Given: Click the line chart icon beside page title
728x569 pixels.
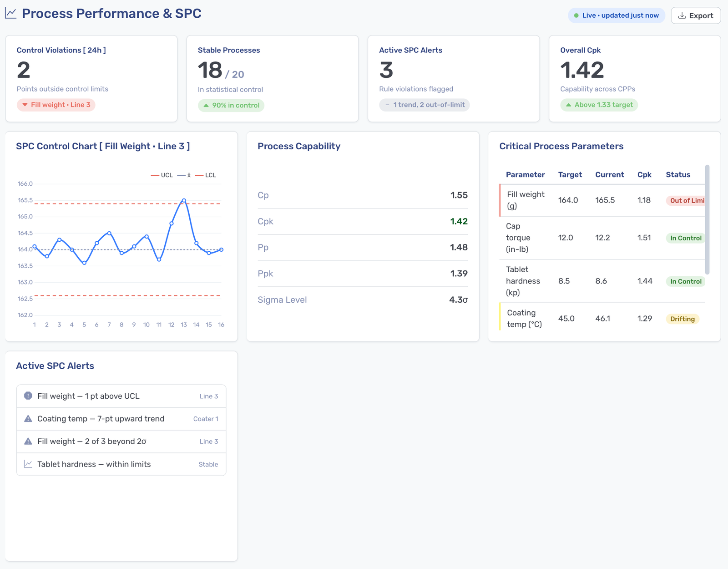Looking at the screenshot, I should [x=10, y=14].
